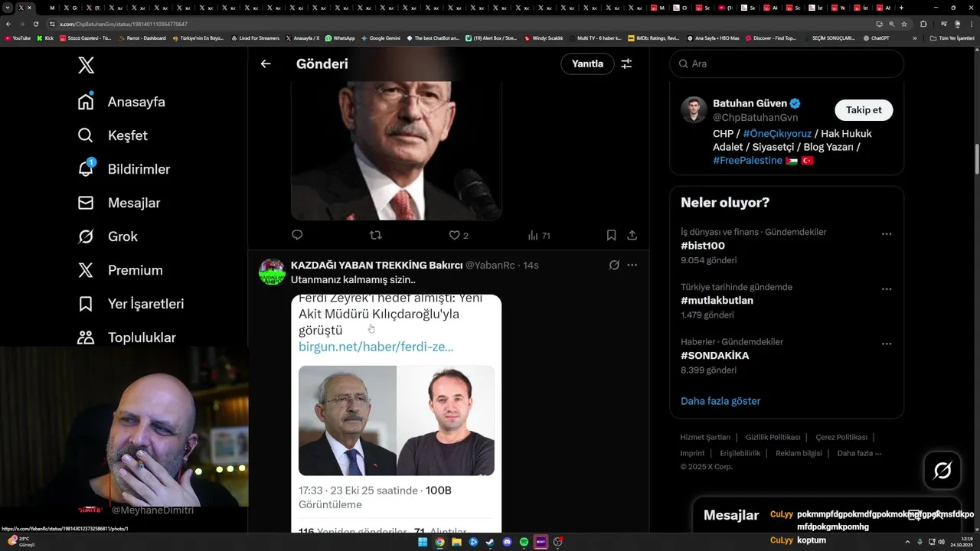Image resolution: width=980 pixels, height=551 pixels.
Task: Open #FreePalestine hashtag link
Action: (x=747, y=161)
